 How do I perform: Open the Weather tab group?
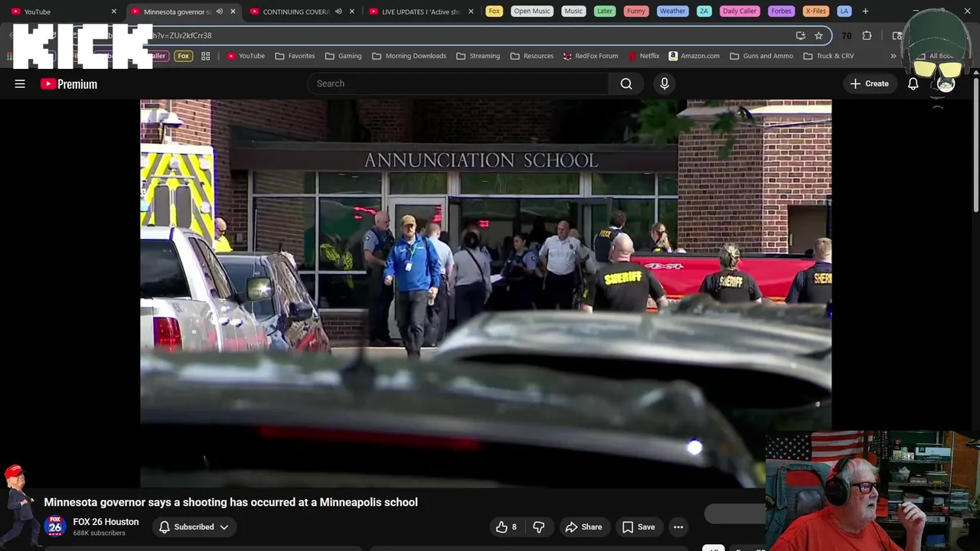click(x=672, y=11)
